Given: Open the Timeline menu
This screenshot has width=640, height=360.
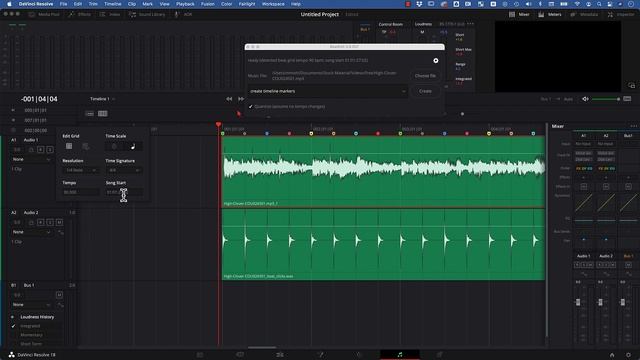Looking at the screenshot, I should tap(113, 4).
